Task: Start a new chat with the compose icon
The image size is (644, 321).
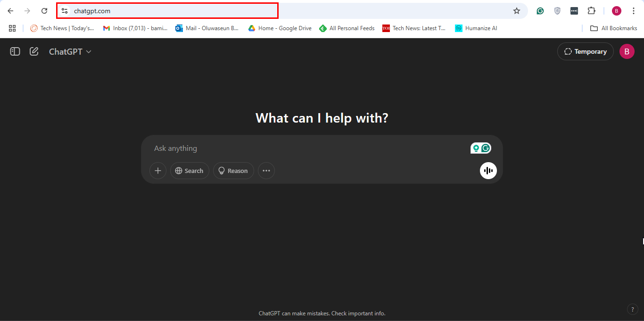Action: pyautogui.click(x=34, y=51)
